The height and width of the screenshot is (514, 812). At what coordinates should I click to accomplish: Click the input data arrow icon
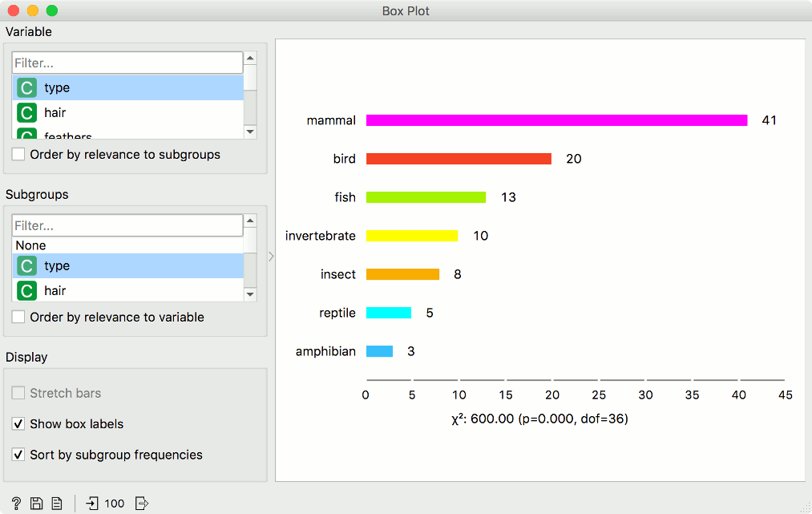[x=91, y=503]
